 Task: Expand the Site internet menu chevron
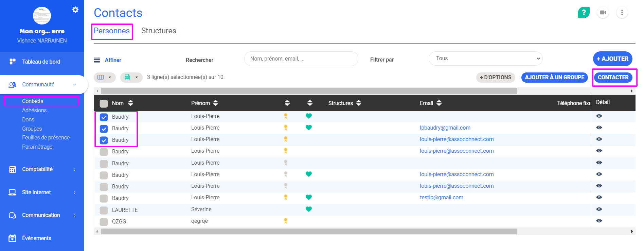pos(74,193)
